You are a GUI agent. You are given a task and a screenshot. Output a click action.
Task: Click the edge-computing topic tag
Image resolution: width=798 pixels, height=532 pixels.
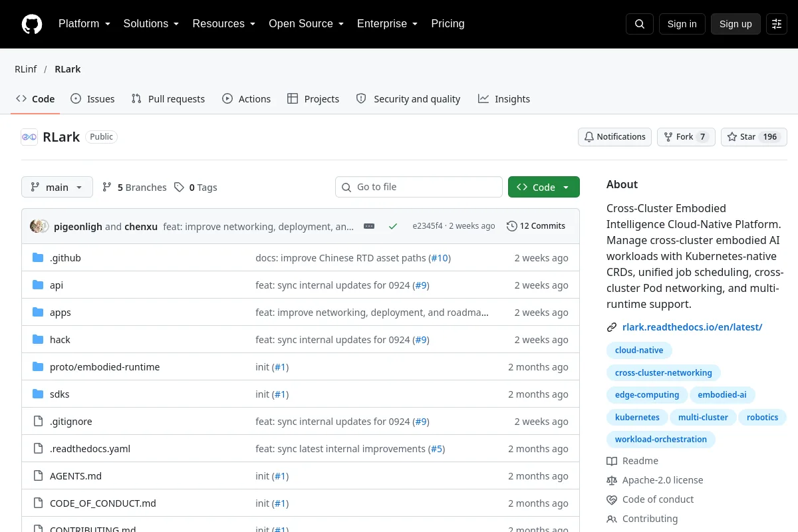click(647, 395)
